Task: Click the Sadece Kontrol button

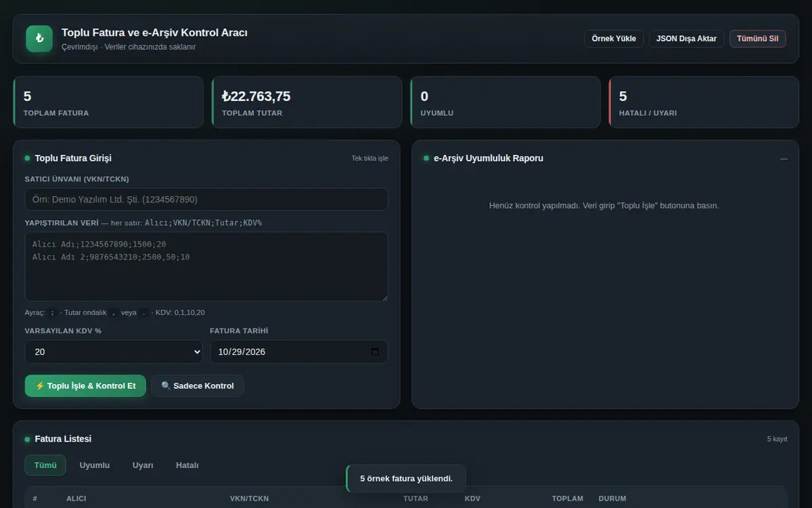Action: [x=198, y=385]
